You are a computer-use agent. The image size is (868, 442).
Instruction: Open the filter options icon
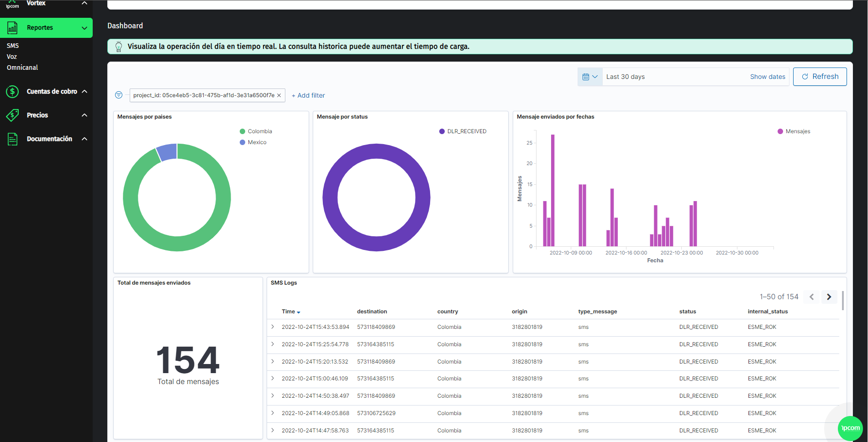click(119, 95)
